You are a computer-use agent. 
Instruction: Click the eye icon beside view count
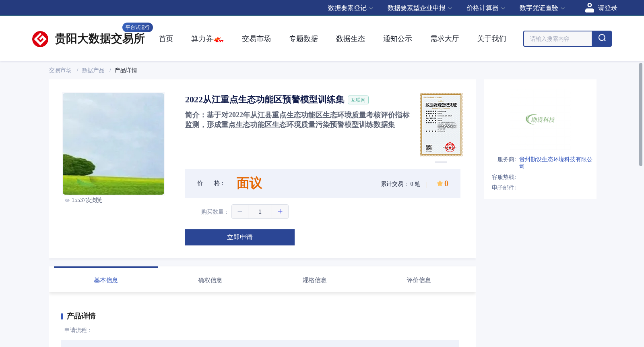point(67,200)
